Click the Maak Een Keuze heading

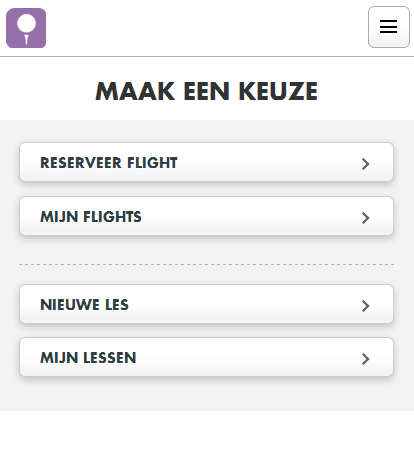point(207,91)
